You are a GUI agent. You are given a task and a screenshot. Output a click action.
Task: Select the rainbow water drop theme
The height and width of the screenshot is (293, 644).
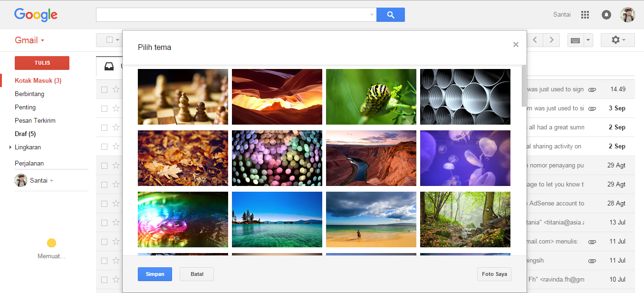coord(183,219)
